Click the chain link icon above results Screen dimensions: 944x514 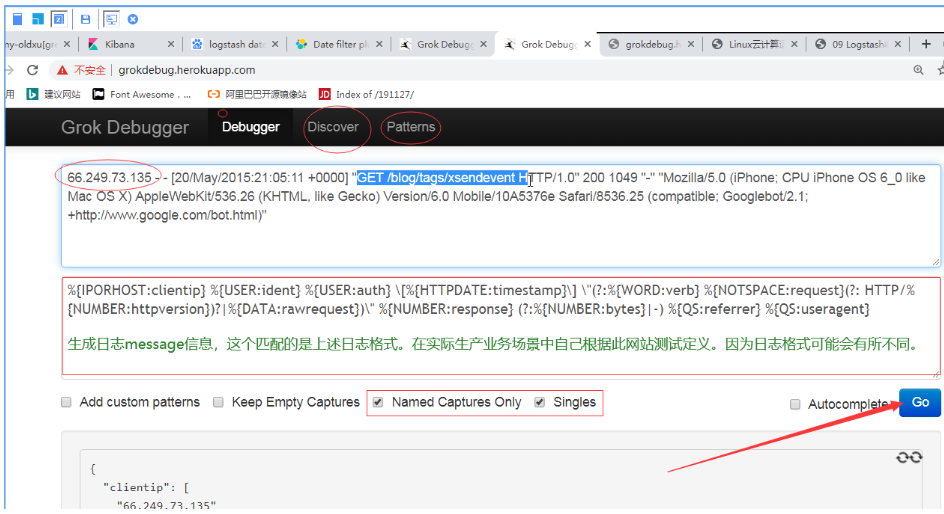(908, 457)
